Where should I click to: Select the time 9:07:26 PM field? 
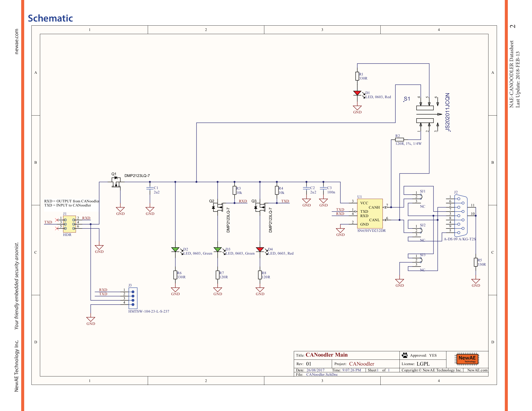[352, 370]
